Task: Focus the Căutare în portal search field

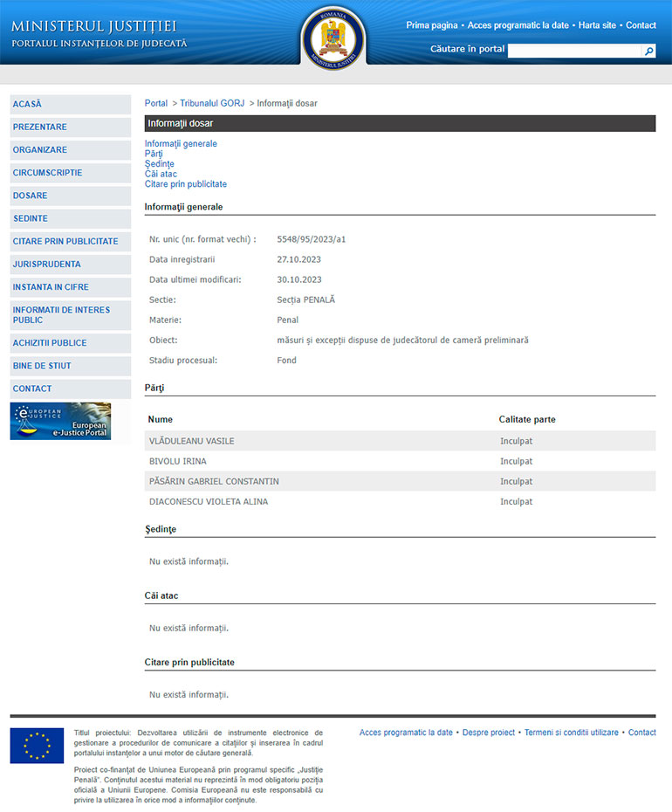Action: coord(574,51)
